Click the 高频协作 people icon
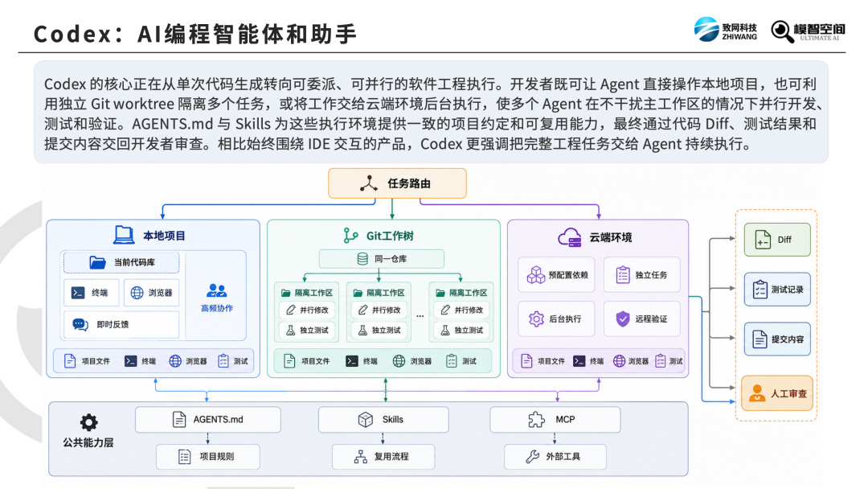868x489 pixels. 216,290
